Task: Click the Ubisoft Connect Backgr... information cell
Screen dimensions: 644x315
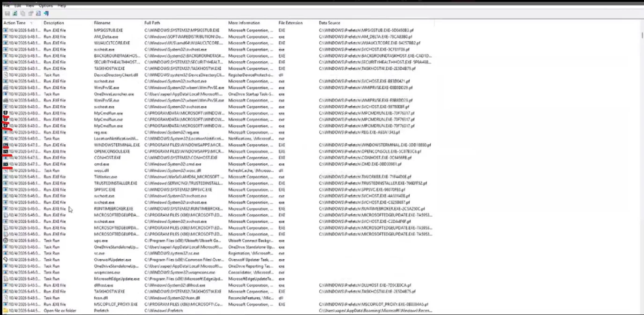Action: pos(250,241)
